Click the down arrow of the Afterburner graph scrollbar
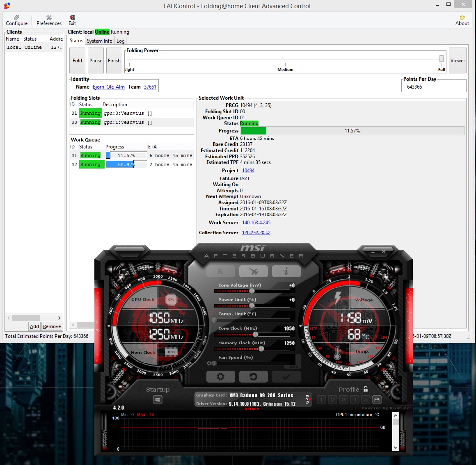This screenshot has height=465, width=476. pos(396,447)
